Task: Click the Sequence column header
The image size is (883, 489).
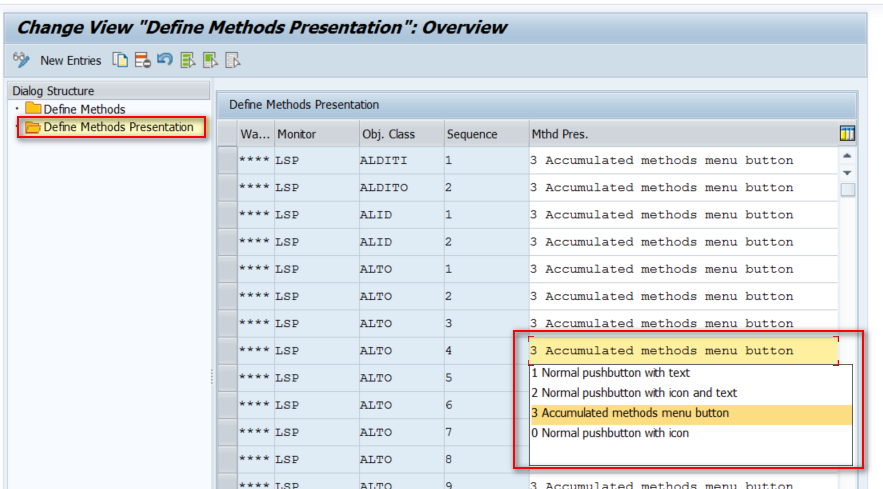Action: (x=487, y=134)
